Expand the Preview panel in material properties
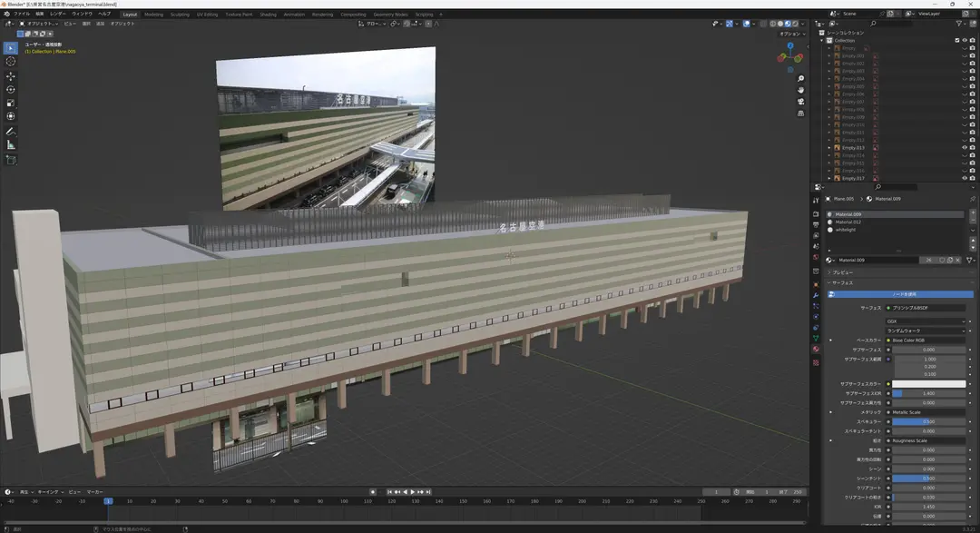 pyautogui.click(x=840, y=272)
